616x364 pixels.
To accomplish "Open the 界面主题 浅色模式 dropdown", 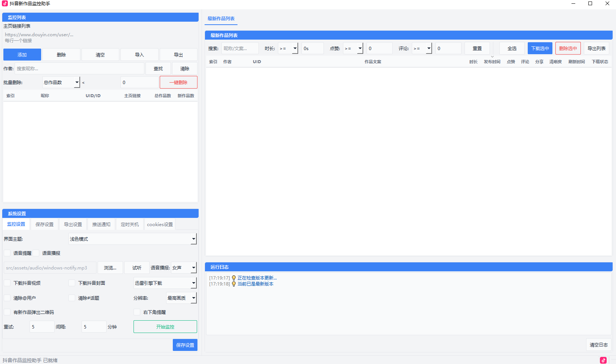I will pos(132,239).
